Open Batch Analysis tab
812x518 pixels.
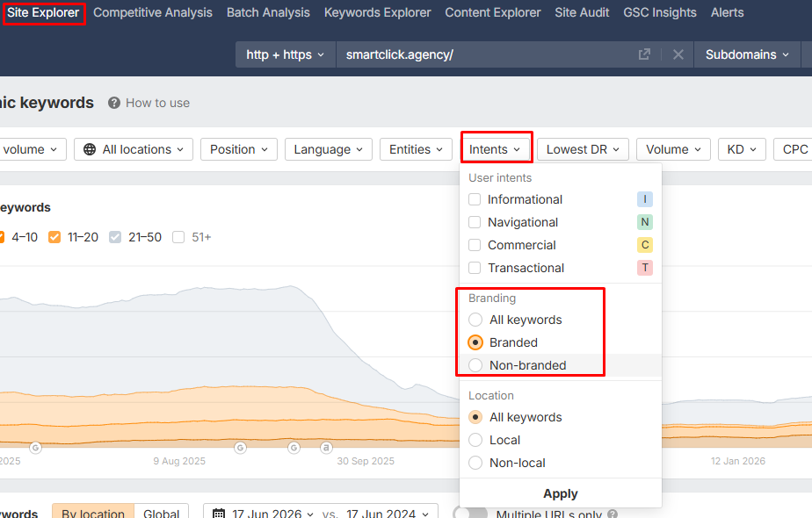pos(268,13)
